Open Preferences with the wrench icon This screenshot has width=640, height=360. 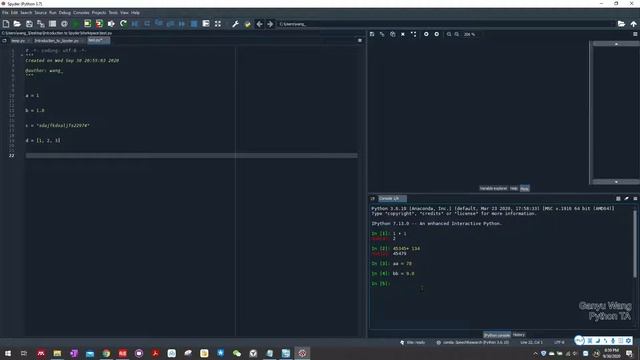coord(235,24)
